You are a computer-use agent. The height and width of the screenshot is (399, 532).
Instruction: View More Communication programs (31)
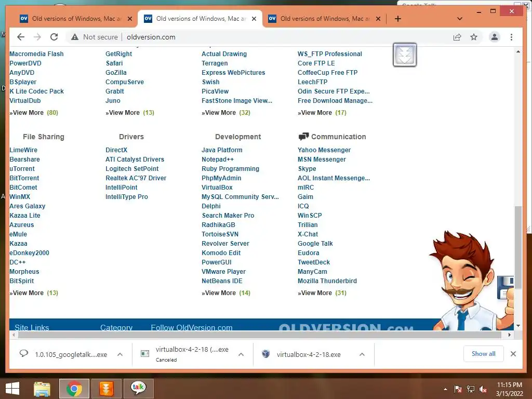point(322,293)
